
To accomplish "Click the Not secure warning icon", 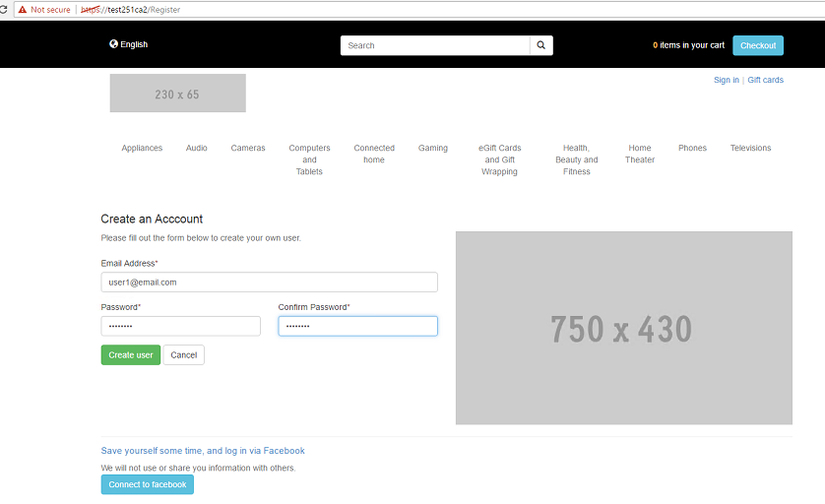I will pos(22,10).
